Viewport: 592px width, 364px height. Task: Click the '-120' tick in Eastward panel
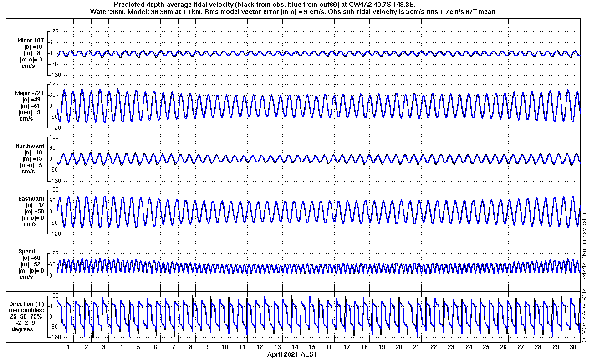pyautogui.click(x=55, y=233)
